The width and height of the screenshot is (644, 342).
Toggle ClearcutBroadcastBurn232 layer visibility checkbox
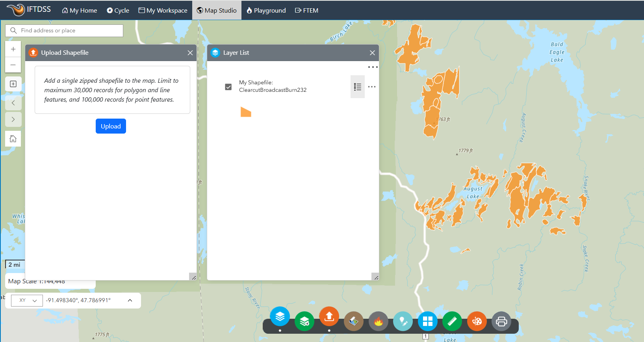(228, 87)
